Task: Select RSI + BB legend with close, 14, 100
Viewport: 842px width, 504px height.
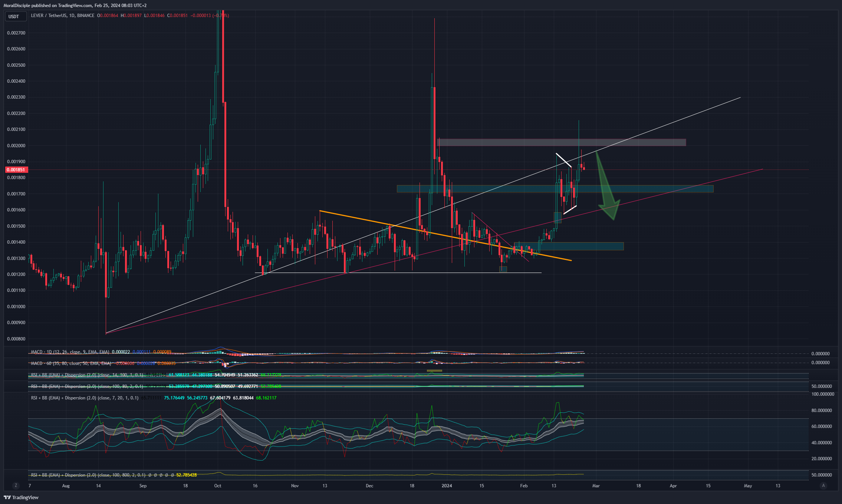Action: click(x=87, y=375)
